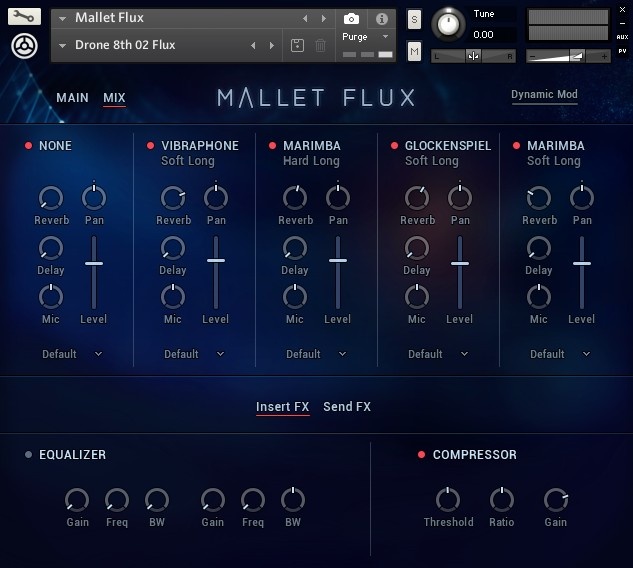The width and height of the screenshot is (633, 568).
Task: Click the Tune value field showing 0.00
Action: pyautogui.click(x=494, y=35)
